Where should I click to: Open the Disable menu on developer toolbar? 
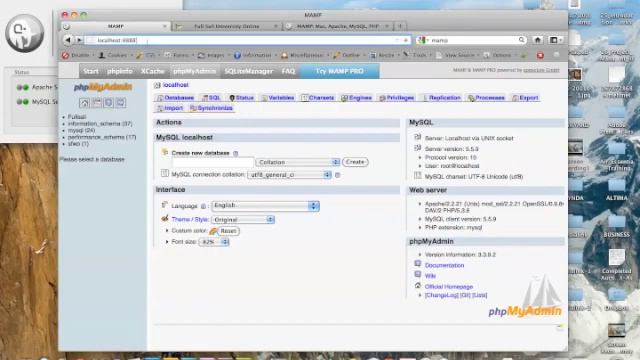point(78,55)
